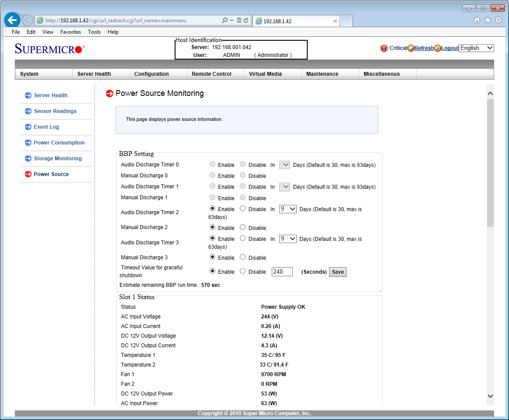
Task: Select Disable for Manual Discharge 2
Action: (242, 227)
